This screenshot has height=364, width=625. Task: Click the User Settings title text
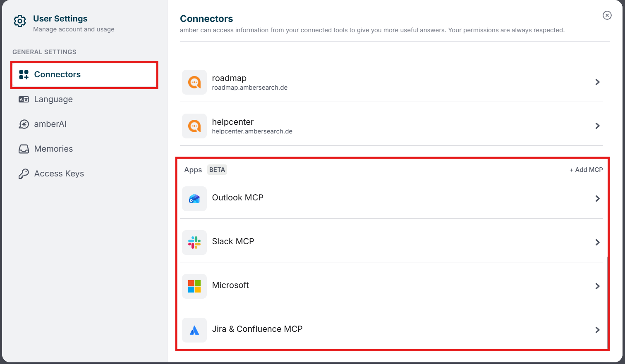60,19
